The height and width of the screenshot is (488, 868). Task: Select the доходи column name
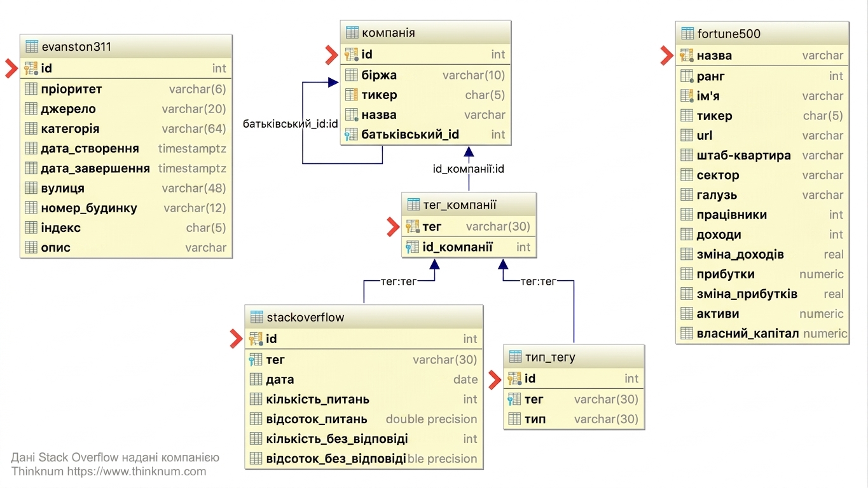pos(719,234)
